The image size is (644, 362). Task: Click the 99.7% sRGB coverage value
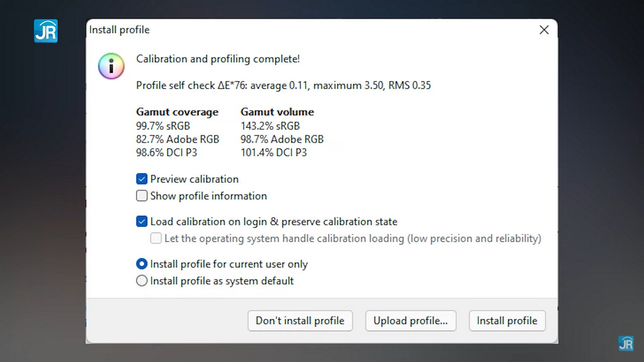coord(163,126)
